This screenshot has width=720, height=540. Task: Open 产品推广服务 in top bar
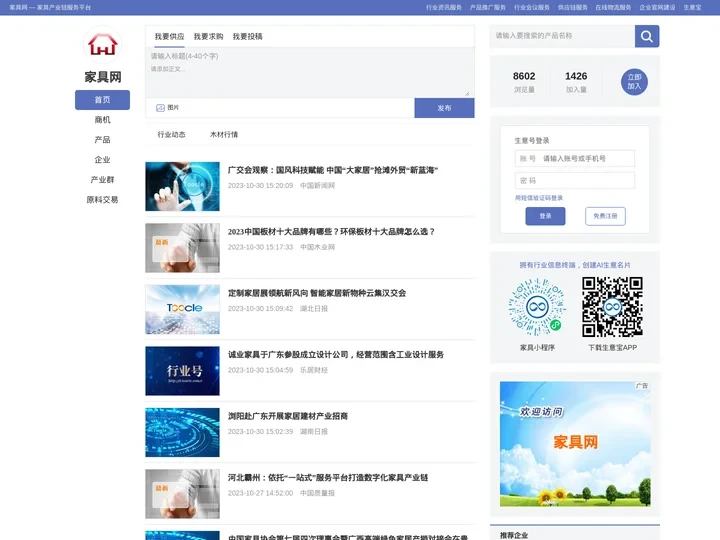pyautogui.click(x=488, y=7)
